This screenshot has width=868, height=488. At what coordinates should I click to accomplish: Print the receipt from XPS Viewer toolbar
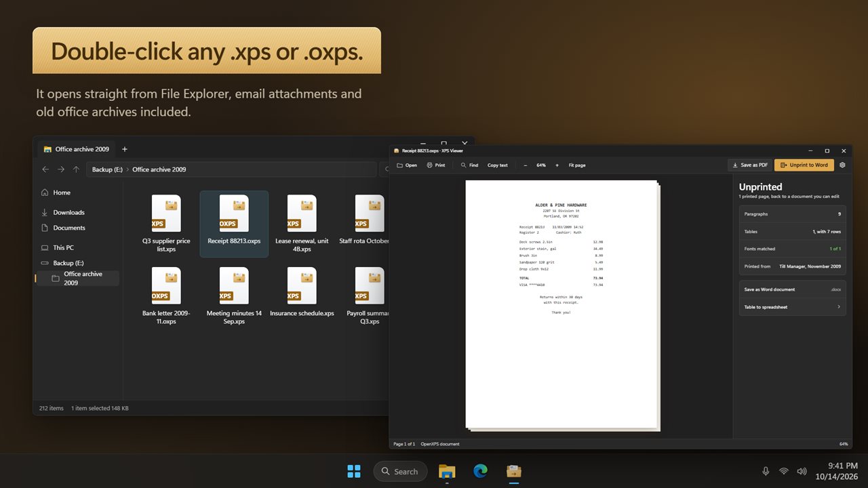click(436, 165)
